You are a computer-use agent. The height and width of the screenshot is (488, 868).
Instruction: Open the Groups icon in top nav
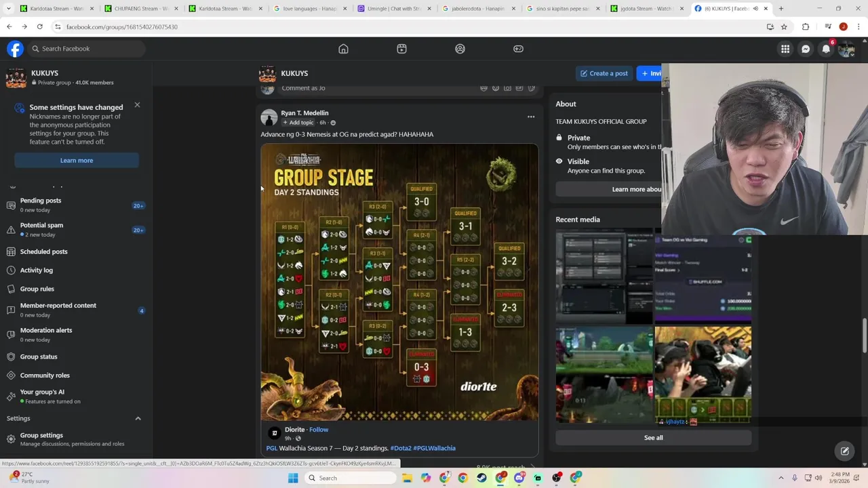click(x=460, y=49)
